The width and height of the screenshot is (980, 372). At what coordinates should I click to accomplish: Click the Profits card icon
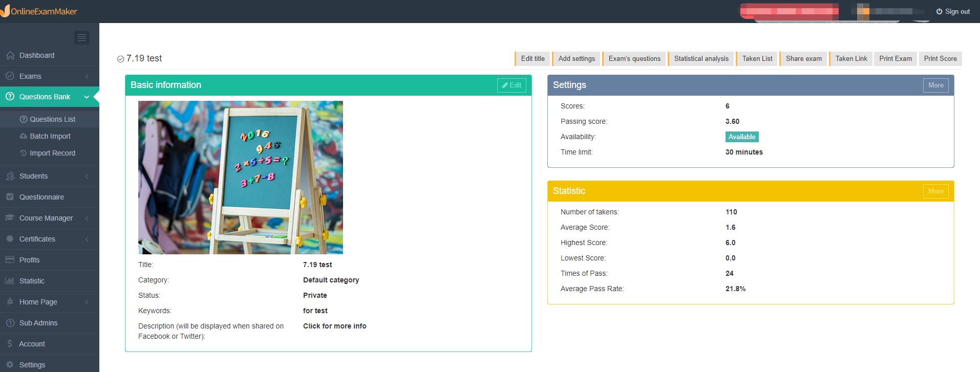tap(10, 260)
